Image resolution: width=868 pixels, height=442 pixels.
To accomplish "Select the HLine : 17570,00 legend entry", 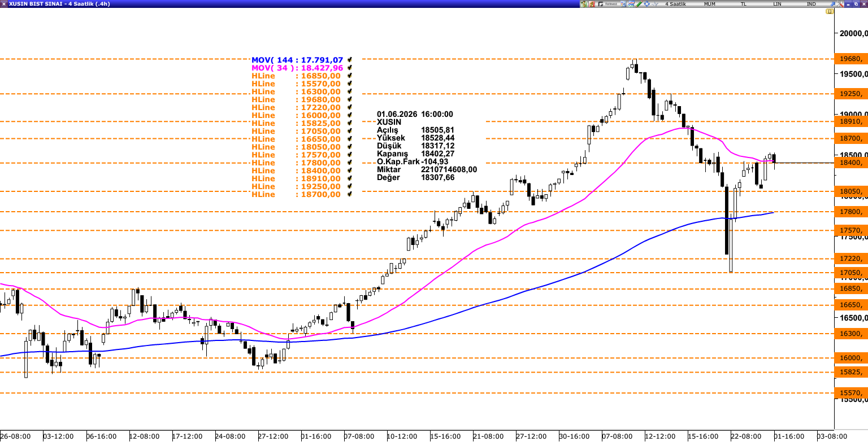I will coord(296,155).
